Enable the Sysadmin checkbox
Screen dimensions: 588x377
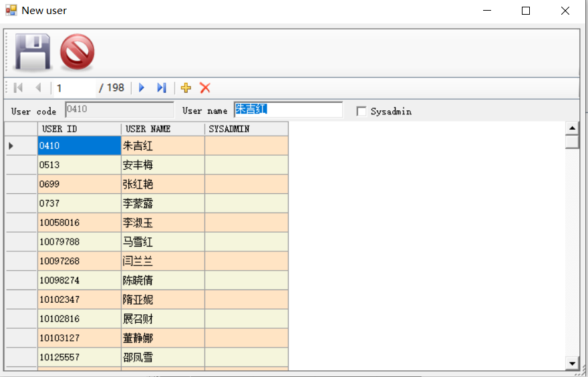361,111
